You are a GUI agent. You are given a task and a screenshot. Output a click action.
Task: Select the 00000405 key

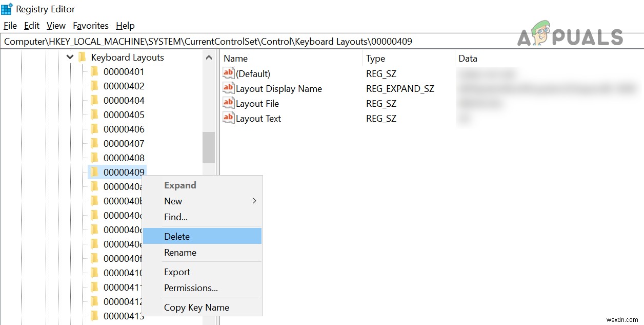(124, 115)
